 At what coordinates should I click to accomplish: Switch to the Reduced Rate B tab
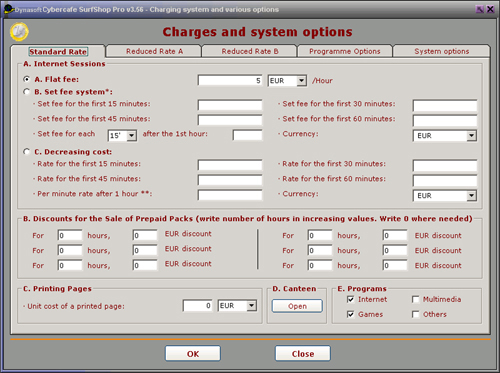pyautogui.click(x=250, y=51)
